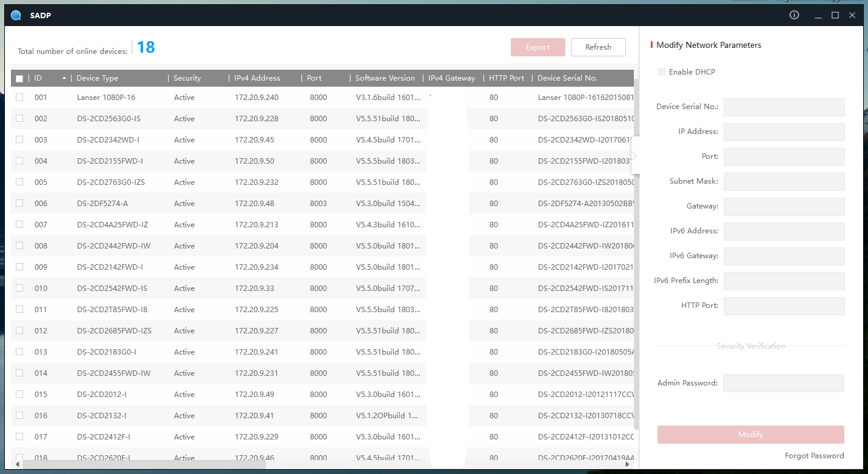Click IP address 172.20.9.234
Viewport: 868px width, 474px height.
[x=257, y=267]
